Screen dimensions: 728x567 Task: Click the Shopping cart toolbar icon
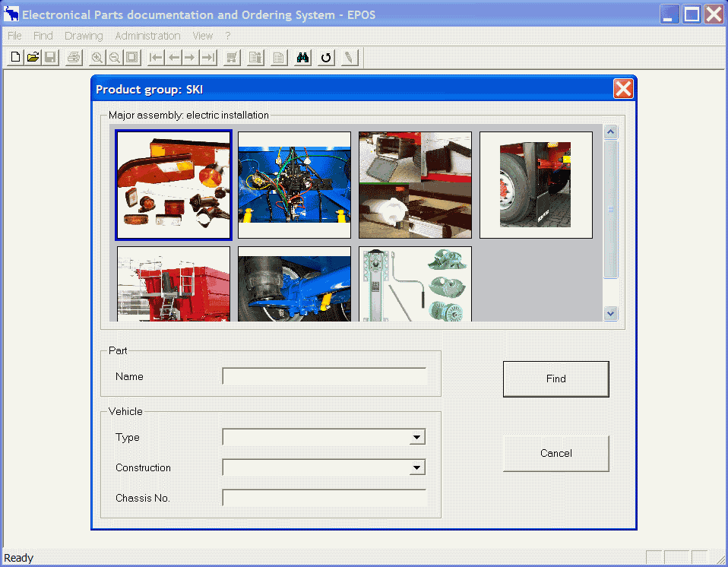click(232, 58)
